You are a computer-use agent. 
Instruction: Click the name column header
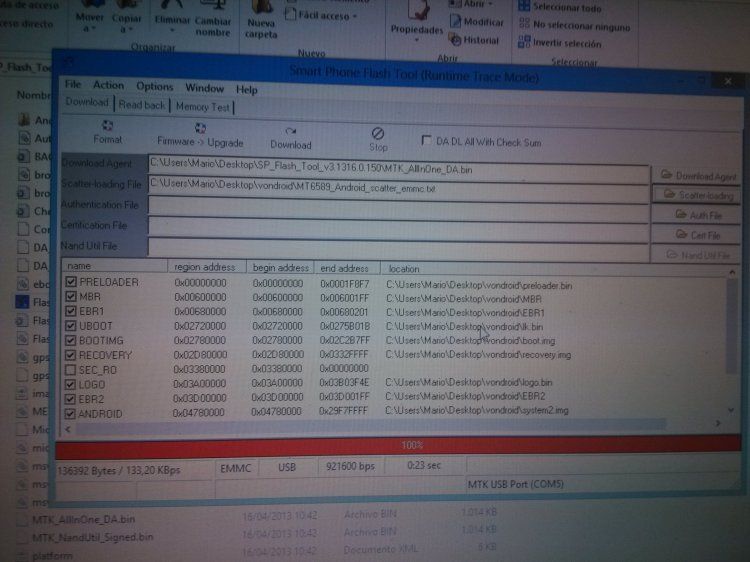[115, 265]
